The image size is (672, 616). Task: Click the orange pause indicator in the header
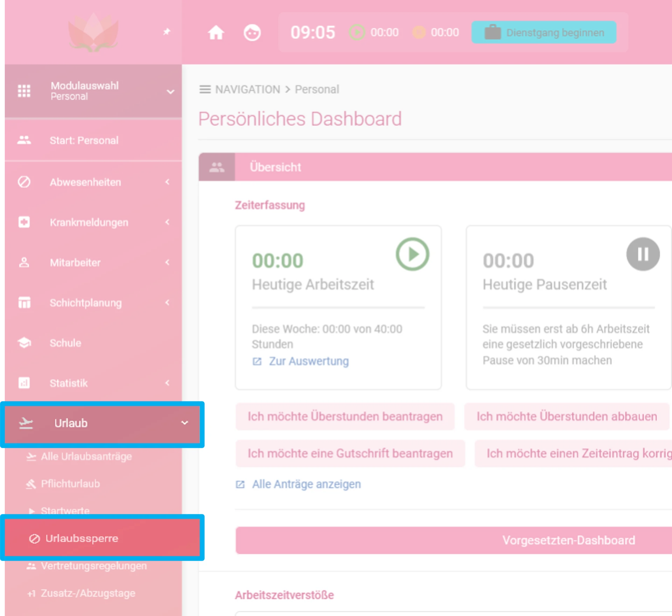[x=419, y=33]
